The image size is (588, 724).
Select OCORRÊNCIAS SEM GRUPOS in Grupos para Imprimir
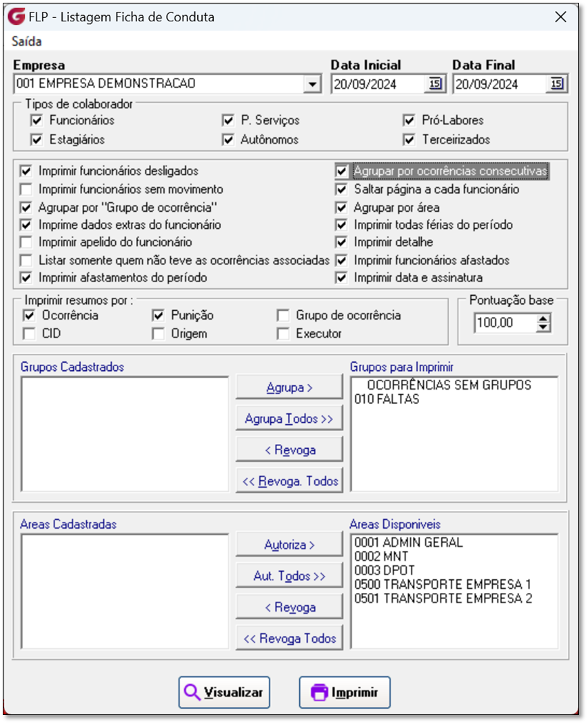pyautogui.click(x=449, y=385)
